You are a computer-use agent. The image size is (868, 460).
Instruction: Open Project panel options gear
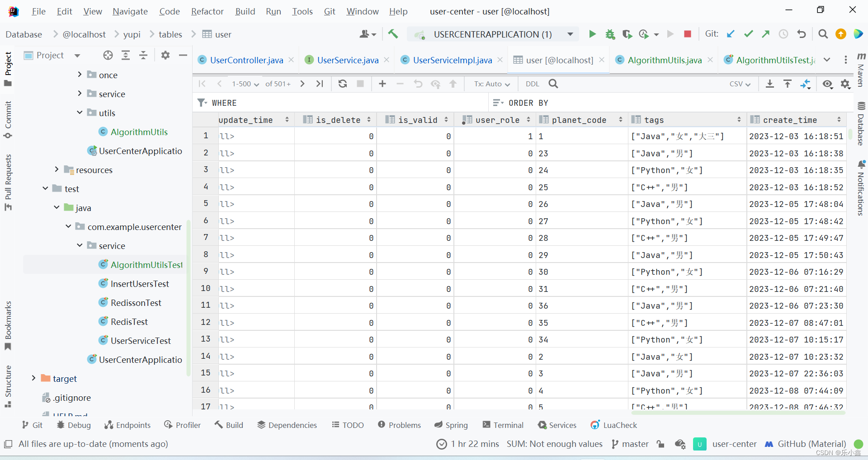(165, 55)
